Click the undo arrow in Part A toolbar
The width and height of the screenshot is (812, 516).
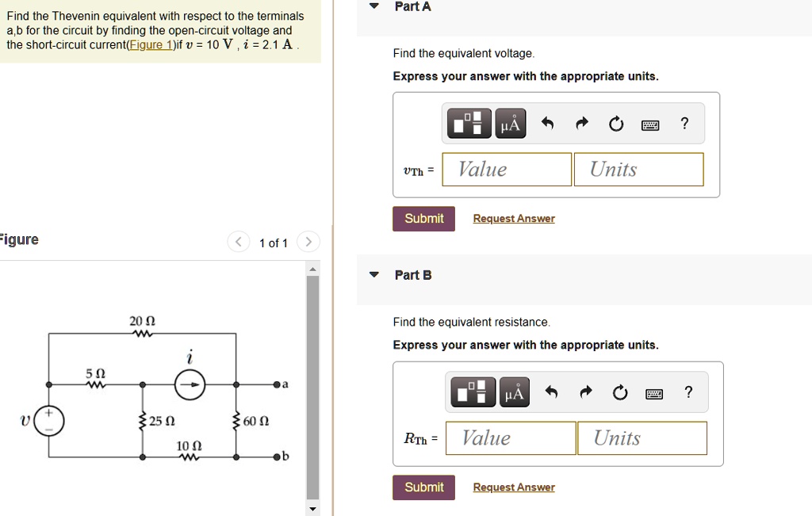pyautogui.click(x=549, y=123)
